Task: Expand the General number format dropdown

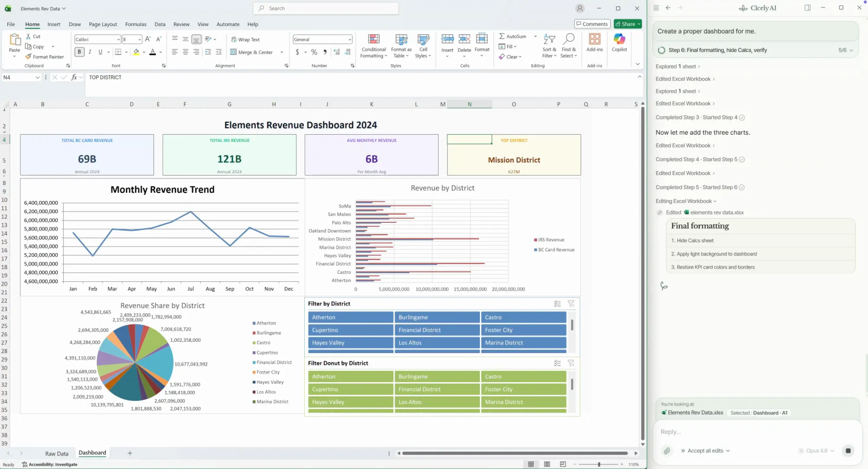Action: (x=349, y=40)
